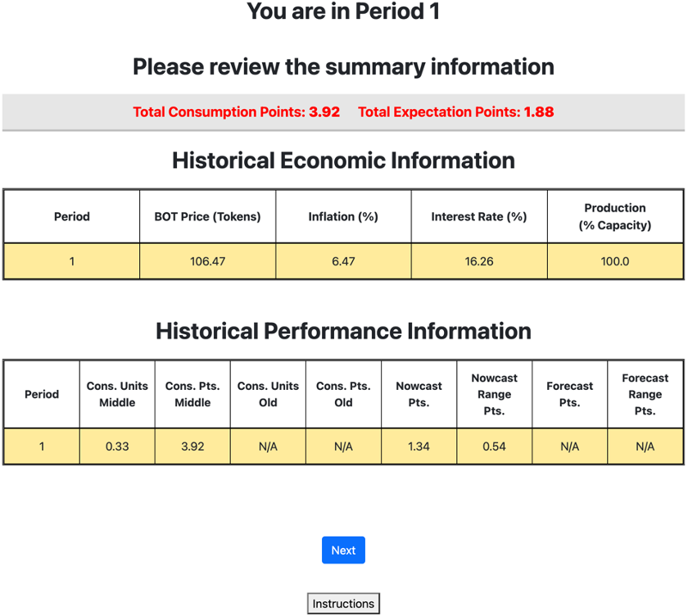Select the Cons. Units Middle value 0.33

117,446
